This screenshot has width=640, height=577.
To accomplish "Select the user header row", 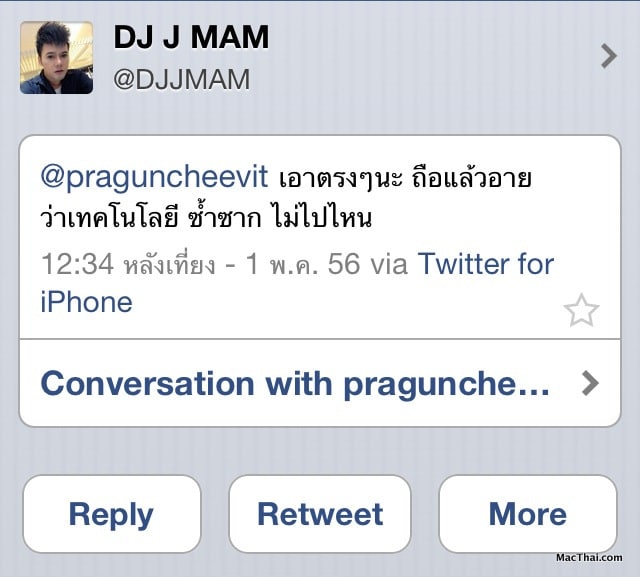I will point(320,58).
